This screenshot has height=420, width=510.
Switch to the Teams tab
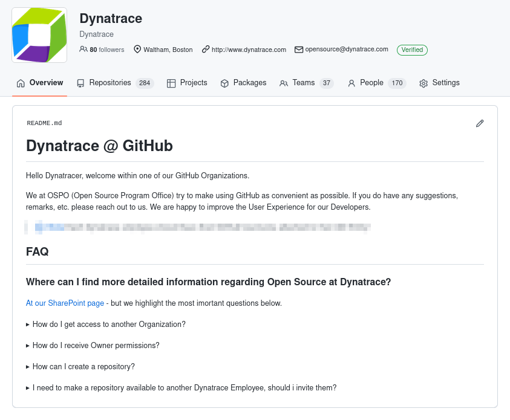pos(303,83)
